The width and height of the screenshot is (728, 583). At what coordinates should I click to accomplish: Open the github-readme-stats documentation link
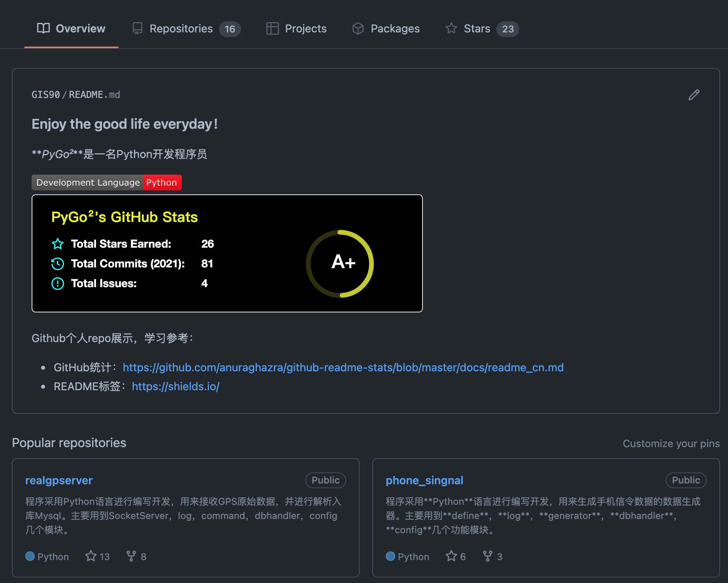click(343, 367)
